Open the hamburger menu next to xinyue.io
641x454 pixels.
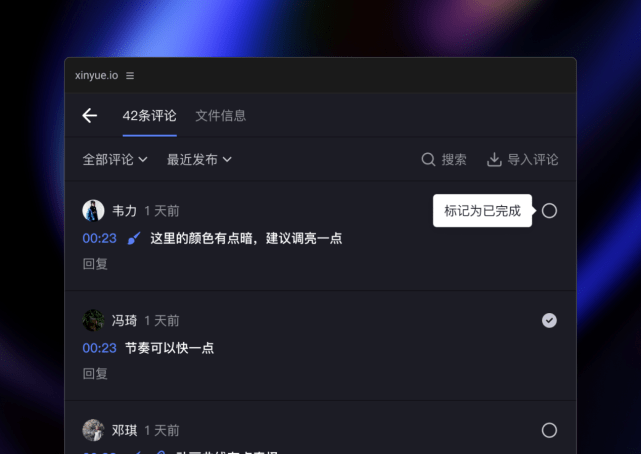130,76
